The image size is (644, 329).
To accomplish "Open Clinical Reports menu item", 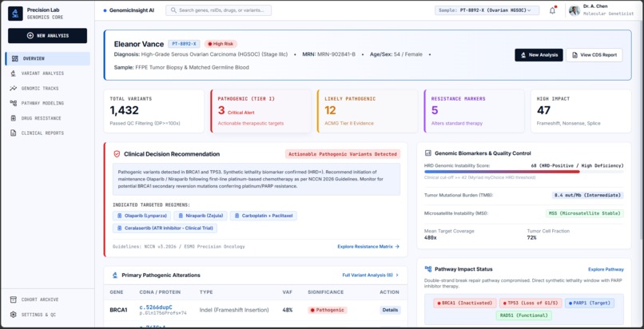I will [x=48, y=133].
